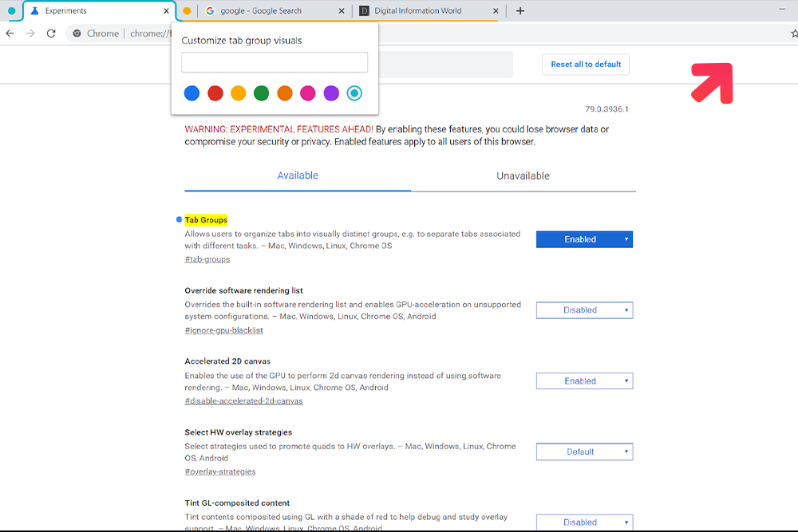Open Accelerated 2D canvas dropdown

(584, 381)
